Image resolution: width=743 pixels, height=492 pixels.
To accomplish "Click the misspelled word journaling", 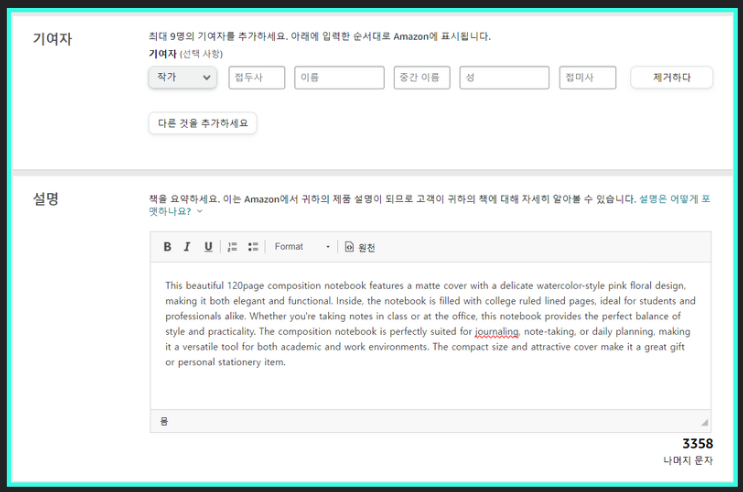I will click(497, 331).
